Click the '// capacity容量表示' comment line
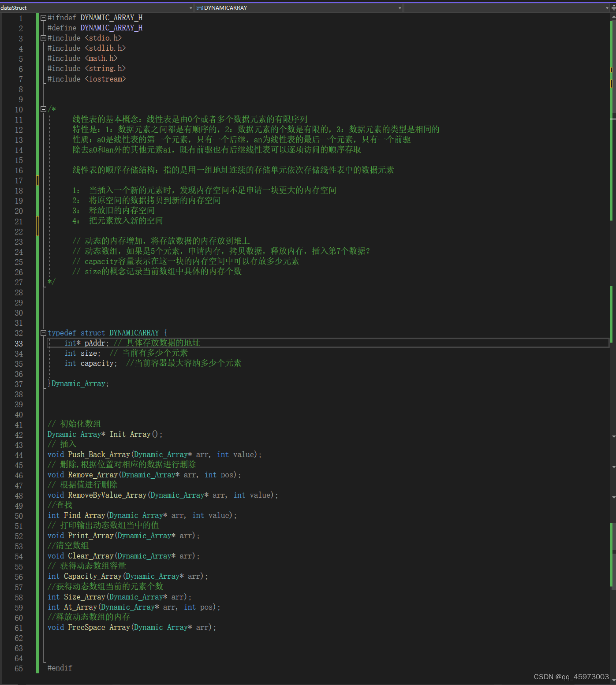616x685 pixels. click(x=186, y=261)
